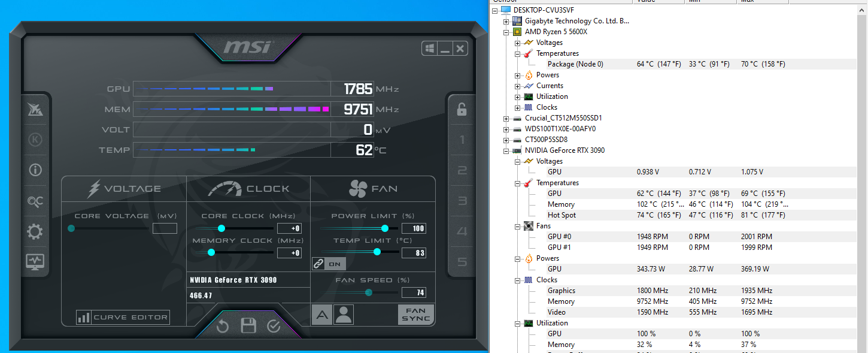Expand the WDS100T1X0E-00AFY0 drive node
868x353 pixels.
506,129
